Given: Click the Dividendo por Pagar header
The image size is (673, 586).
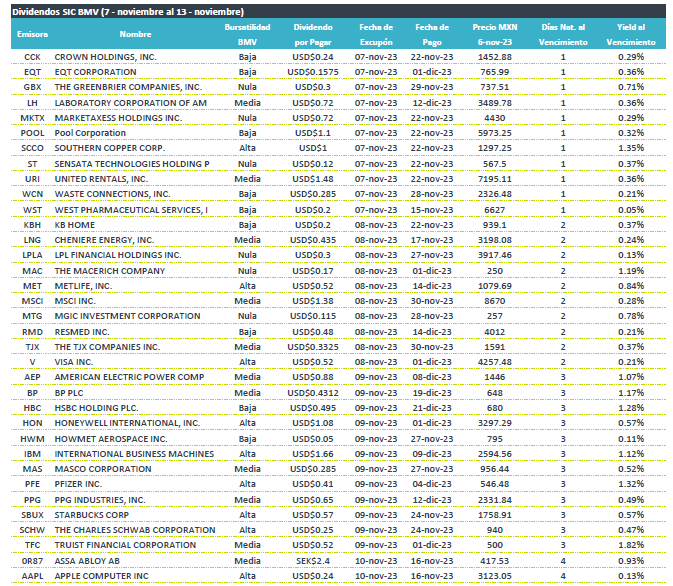Looking at the screenshot, I should click(x=313, y=34).
